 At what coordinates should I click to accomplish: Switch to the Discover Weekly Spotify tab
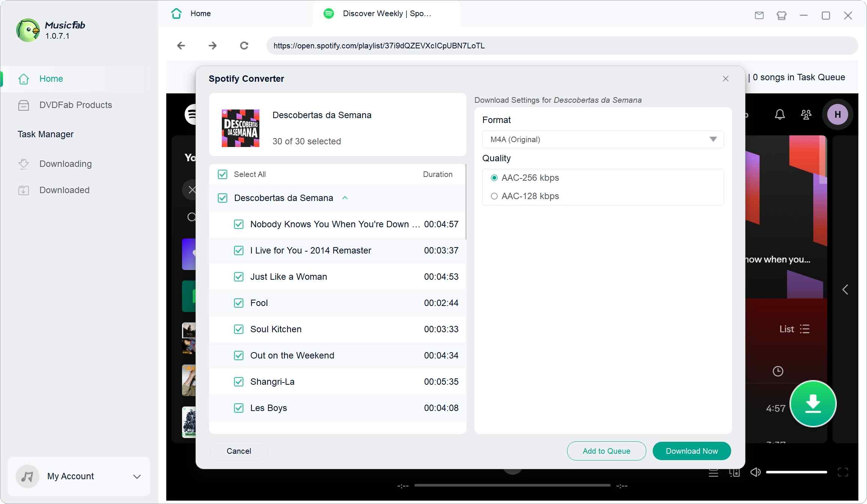click(387, 13)
